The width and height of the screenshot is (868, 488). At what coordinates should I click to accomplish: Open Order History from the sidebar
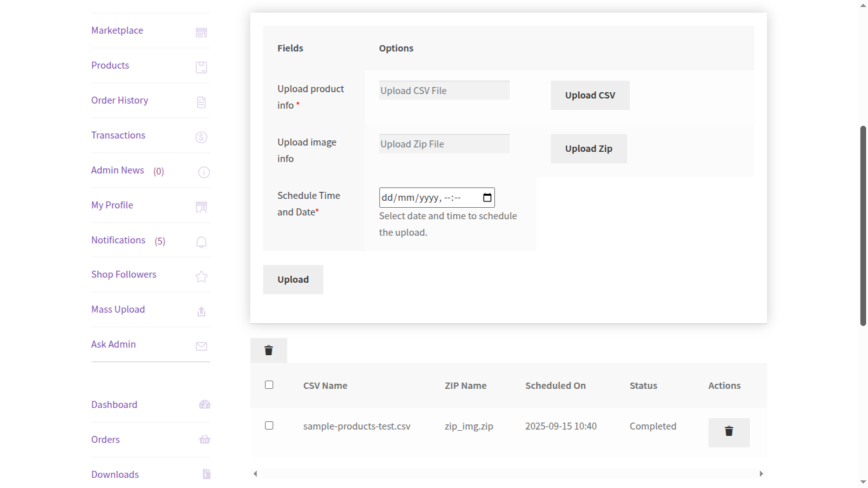119,100
